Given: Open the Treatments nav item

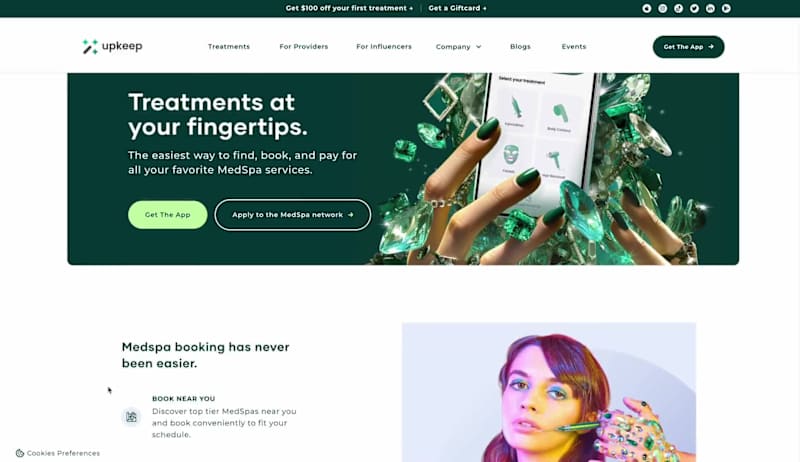Looking at the screenshot, I should tap(229, 46).
